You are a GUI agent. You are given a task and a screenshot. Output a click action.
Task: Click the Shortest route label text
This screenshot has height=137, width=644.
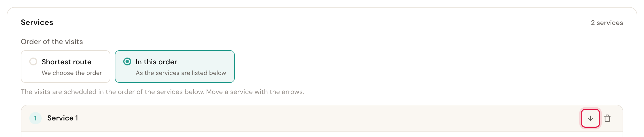[66, 62]
